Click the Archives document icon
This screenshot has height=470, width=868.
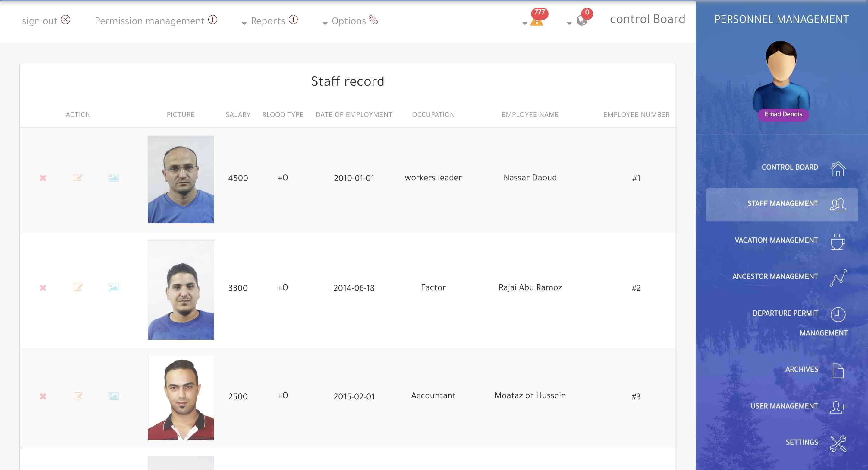point(838,371)
